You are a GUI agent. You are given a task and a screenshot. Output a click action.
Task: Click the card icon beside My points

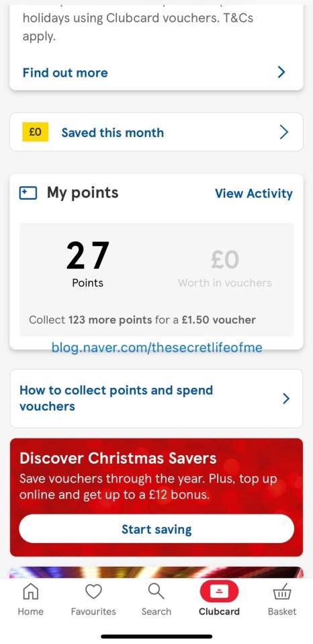[x=28, y=193]
